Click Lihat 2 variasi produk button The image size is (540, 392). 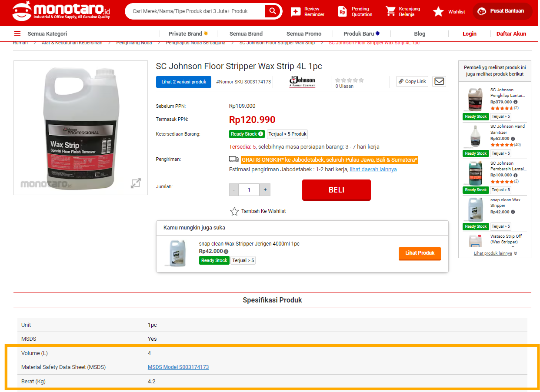pos(183,82)
